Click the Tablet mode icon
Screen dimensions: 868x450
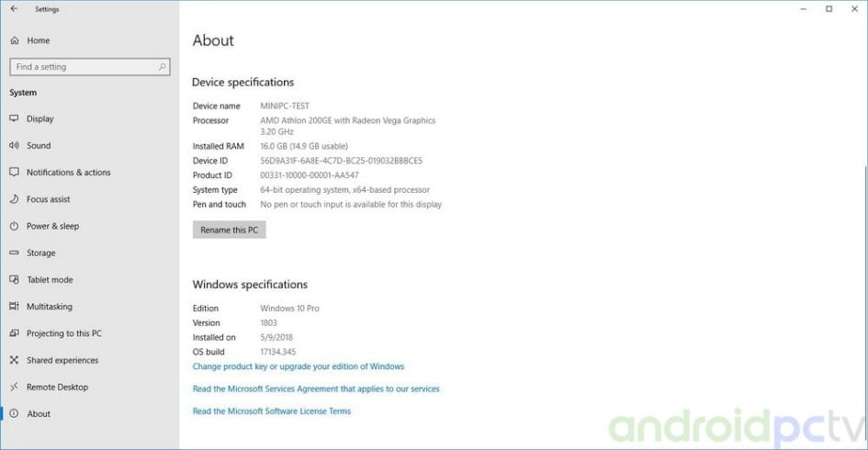pyautogui.click(x=14, y=280)
